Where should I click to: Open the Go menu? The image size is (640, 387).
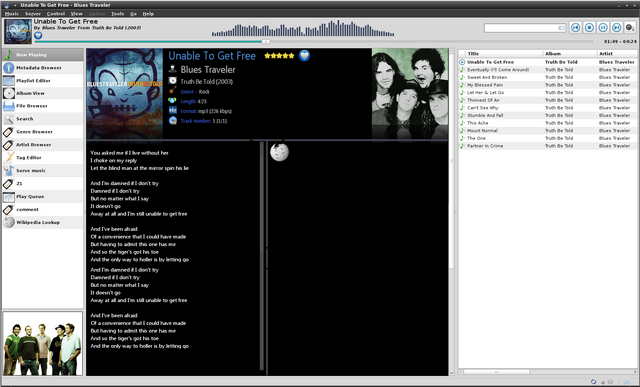[x=133, y=13]
